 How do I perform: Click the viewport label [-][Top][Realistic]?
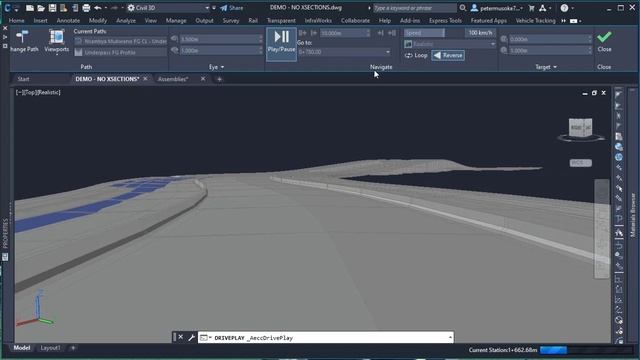click(x=38, y=92)
